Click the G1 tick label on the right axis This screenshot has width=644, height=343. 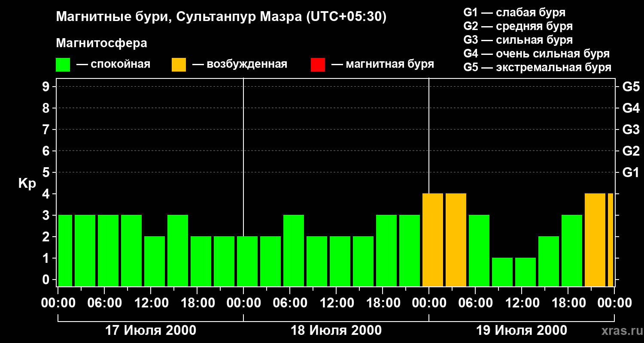pyautogui.click(x=631, y=172)
